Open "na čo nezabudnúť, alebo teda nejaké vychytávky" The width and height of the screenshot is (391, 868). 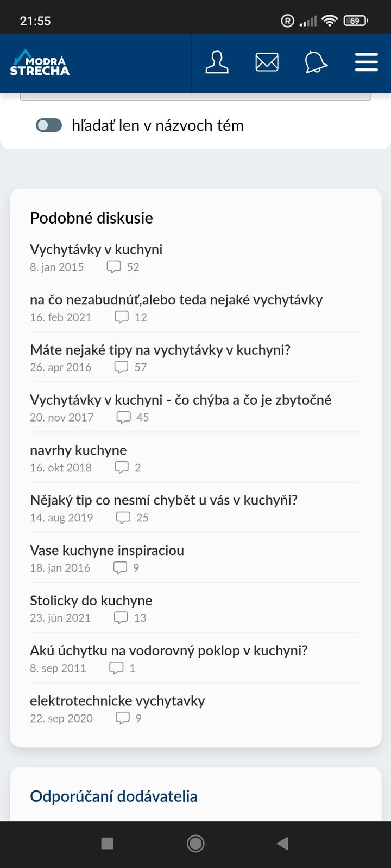point(176,300)
